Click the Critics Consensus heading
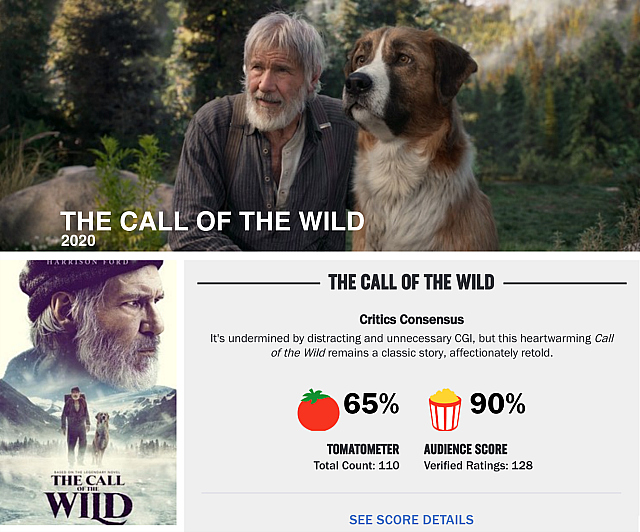This screenshot has width=640, height=532. 411,319
